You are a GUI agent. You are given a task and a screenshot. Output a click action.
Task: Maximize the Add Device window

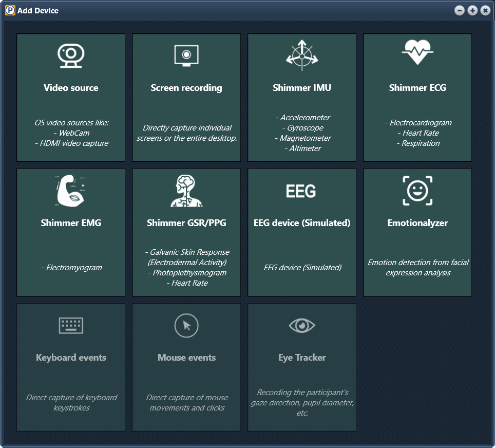472,10
